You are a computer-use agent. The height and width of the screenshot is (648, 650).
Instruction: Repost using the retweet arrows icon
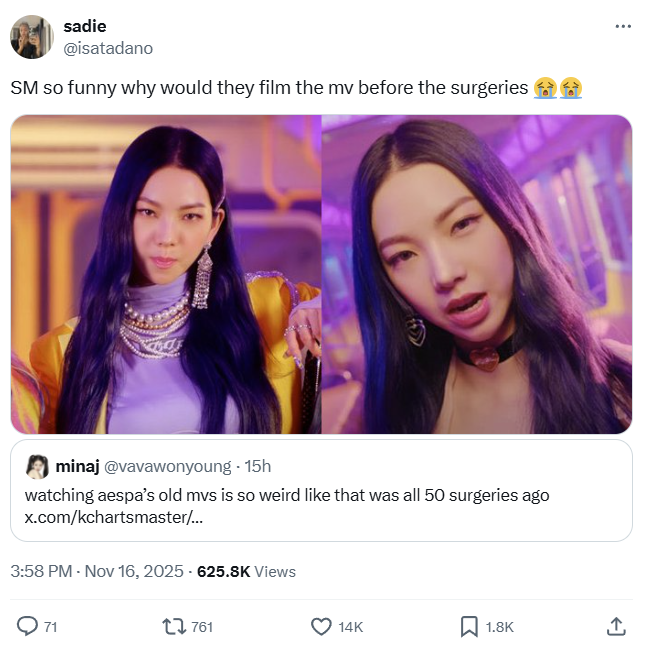pyautogui.click(x=174, y=626)
